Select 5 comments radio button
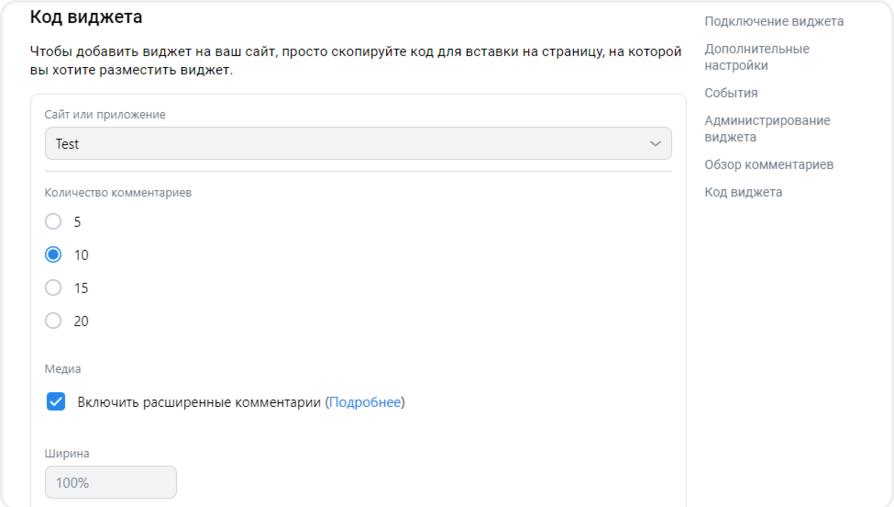This screenshot has height=507, width=894. pos(54,221)
